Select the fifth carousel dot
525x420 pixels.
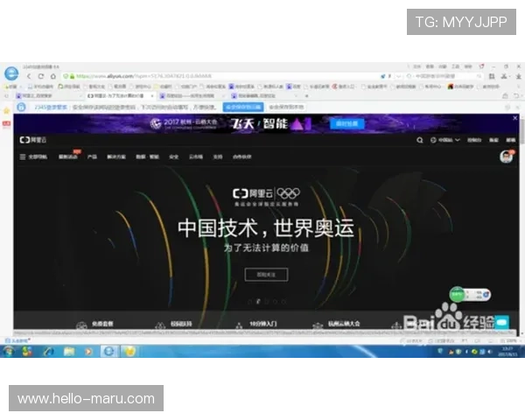coord(283,301)
